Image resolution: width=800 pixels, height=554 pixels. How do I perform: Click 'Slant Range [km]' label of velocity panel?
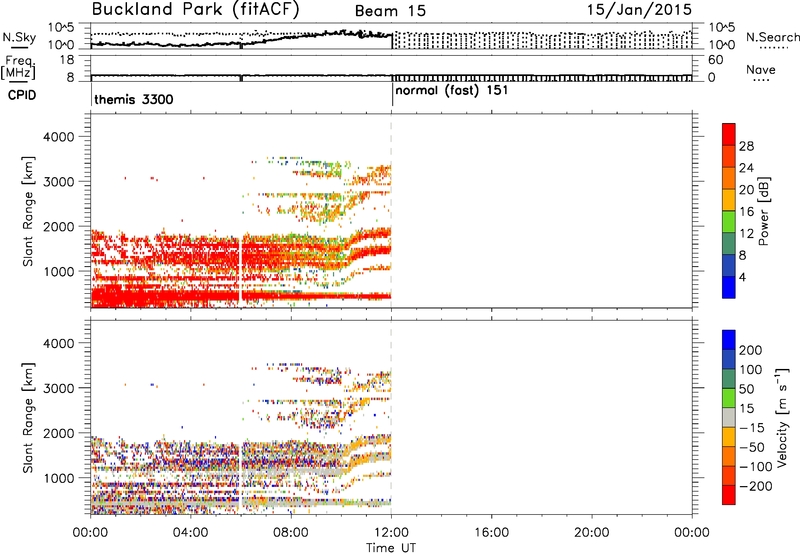[28, 418]
